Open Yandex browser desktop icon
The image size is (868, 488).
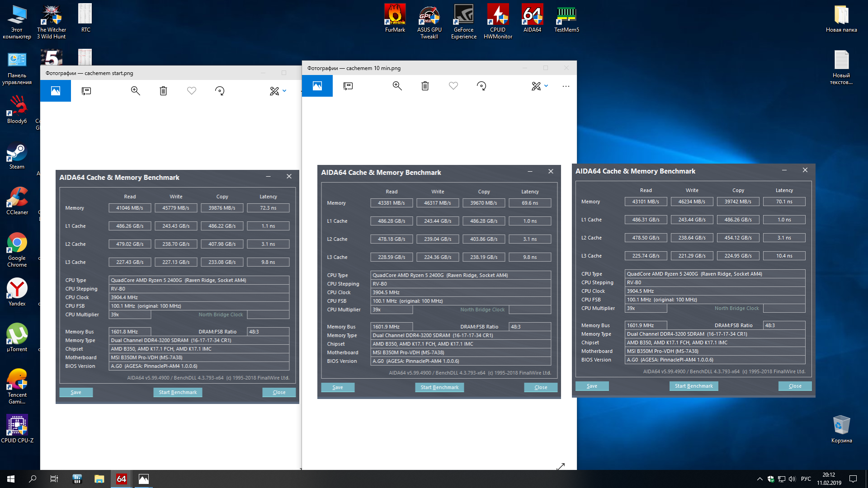pyautogui.click(x=17, y=292)
